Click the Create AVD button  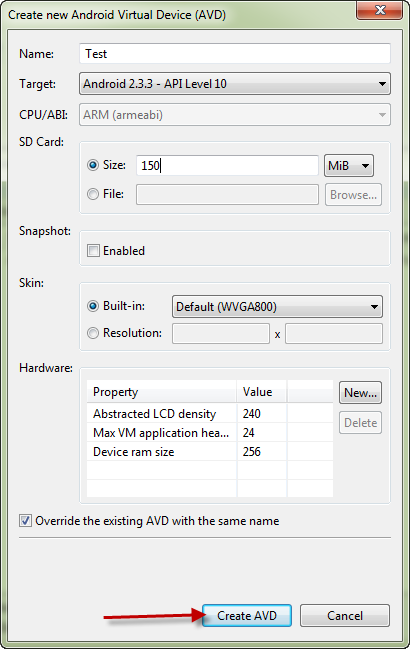click(247, 615)
